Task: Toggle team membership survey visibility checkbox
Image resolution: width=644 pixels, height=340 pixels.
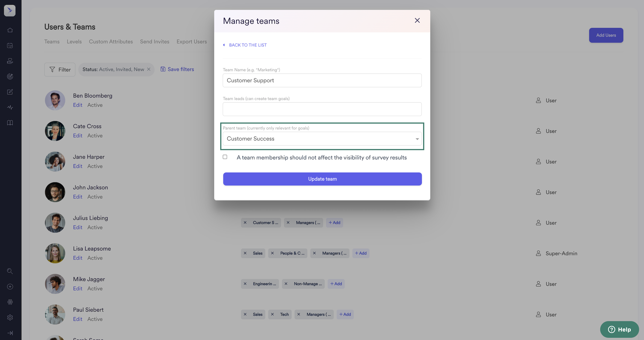Action: point(225,157)
